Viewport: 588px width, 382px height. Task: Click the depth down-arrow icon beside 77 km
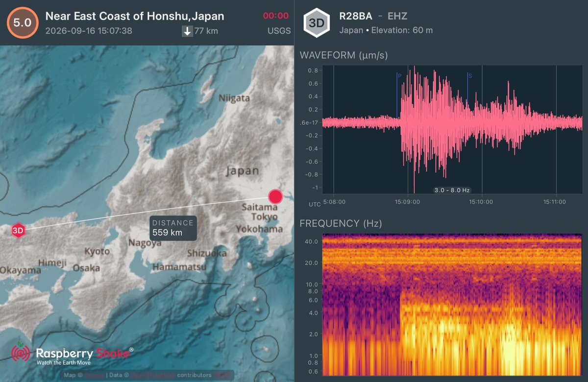tap(187, 31)
